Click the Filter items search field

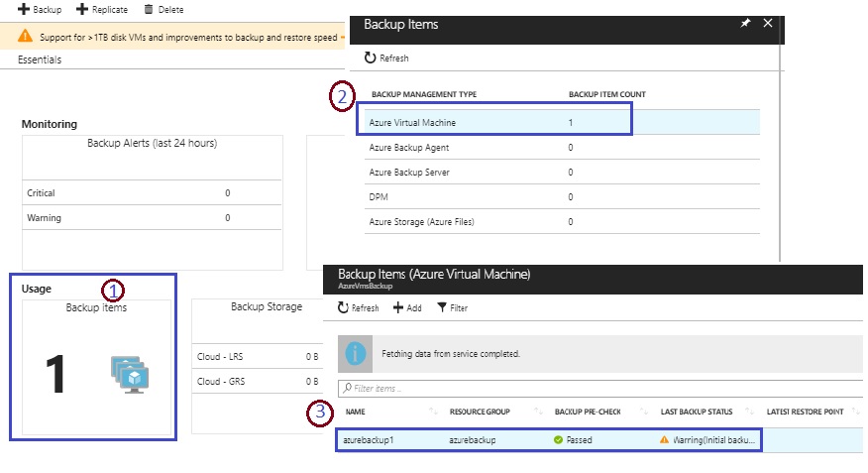(595, 388)
